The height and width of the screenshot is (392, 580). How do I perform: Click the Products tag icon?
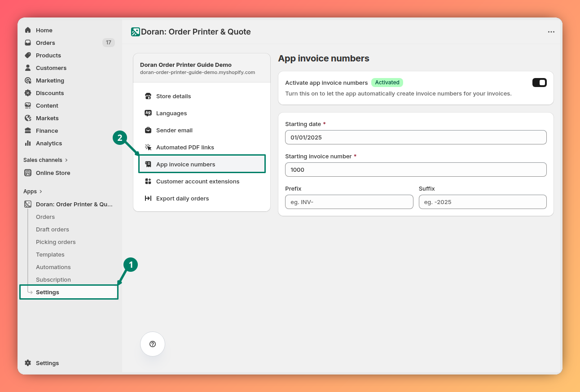pyautogui.click(x=28, y=55)
